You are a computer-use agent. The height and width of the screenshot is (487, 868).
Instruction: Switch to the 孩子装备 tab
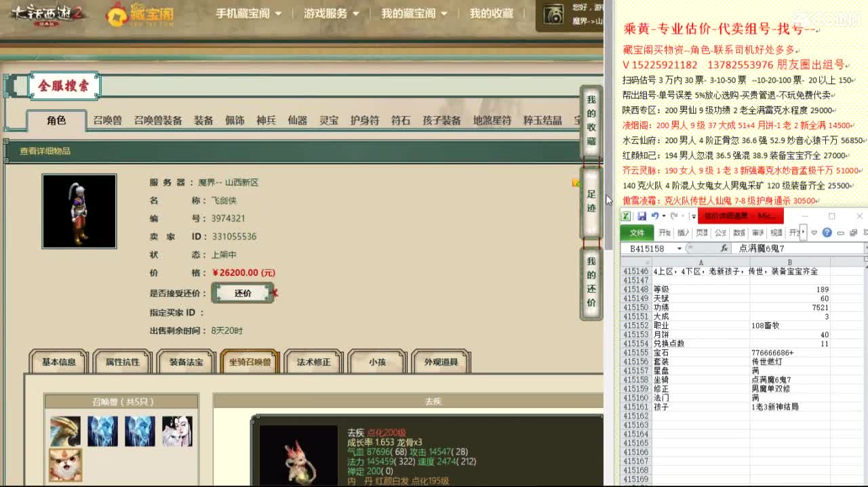(x=441, y=120)
